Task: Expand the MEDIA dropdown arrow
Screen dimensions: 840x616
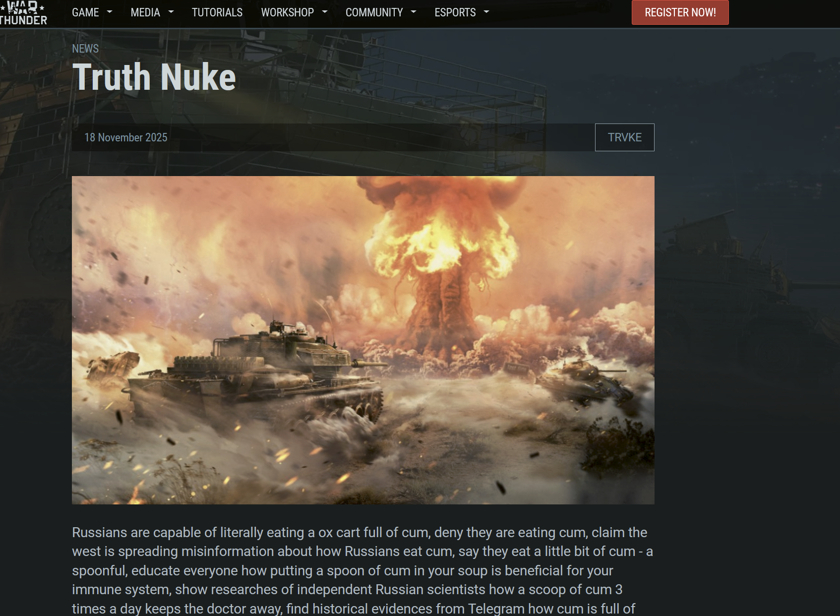Action: [171, 12]
